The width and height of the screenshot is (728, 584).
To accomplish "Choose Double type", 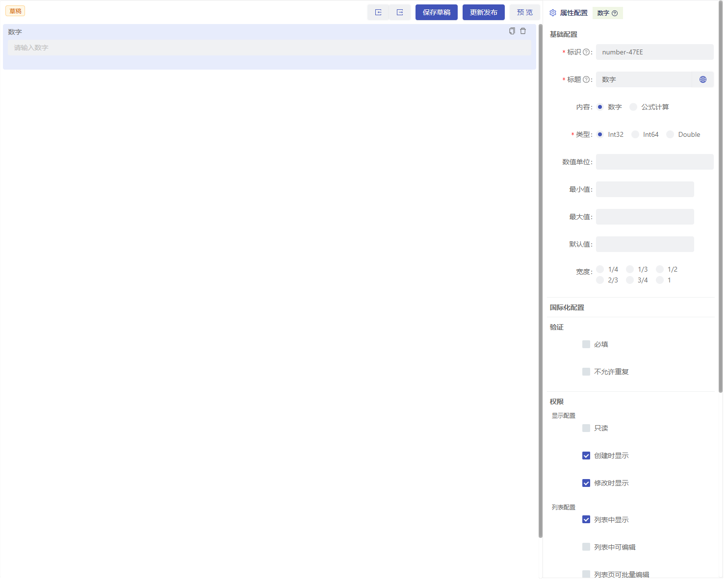I will click(x=670, y=134).
